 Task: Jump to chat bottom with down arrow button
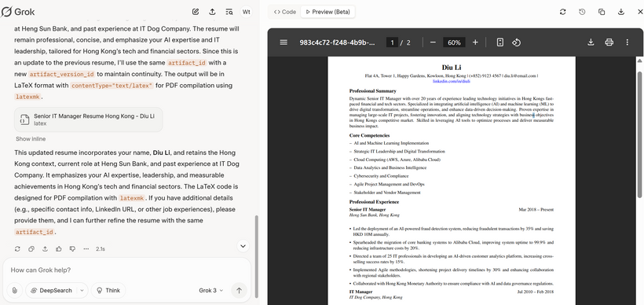coord(243,246)
